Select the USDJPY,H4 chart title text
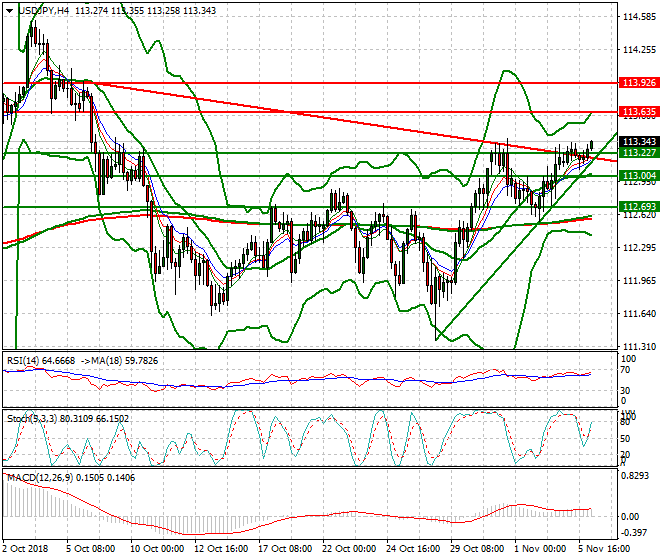660x560 pixels. (44, 11)
